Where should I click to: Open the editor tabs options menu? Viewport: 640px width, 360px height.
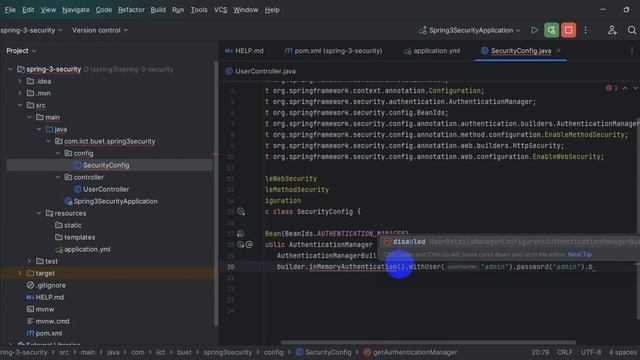632,51
